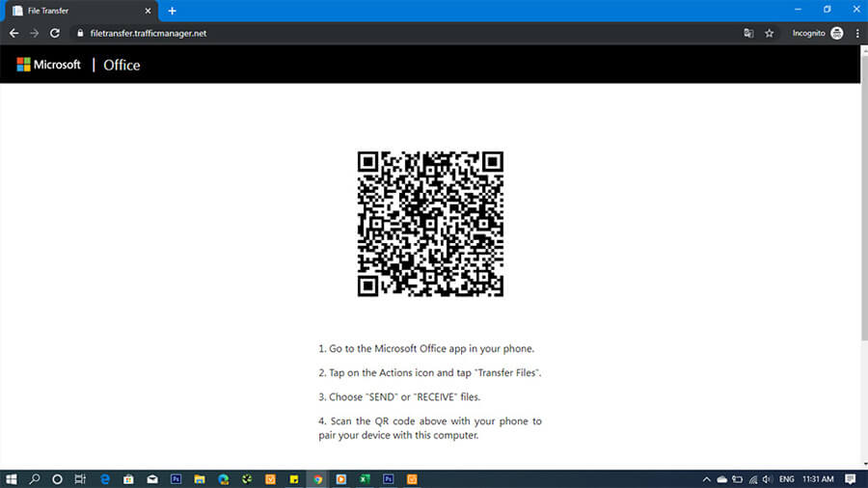This screenshot has width=868, height=488.
Task: Open the ENG language selector
Action: tap(786, 478)
